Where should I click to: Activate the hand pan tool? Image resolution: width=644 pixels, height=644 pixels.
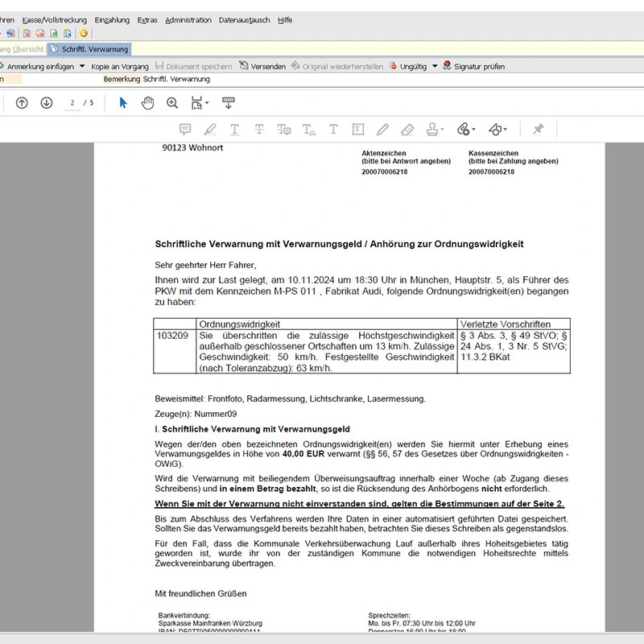click(x=147, y=103)
